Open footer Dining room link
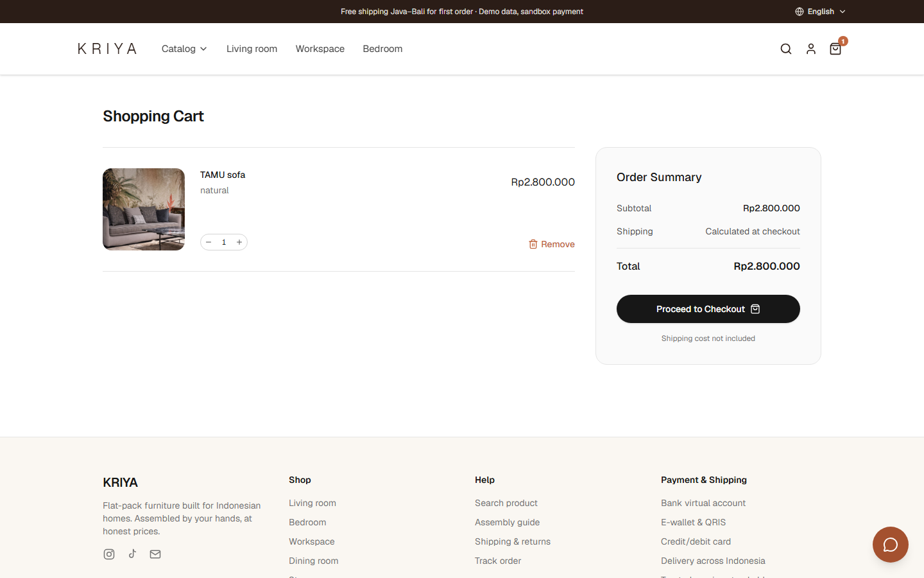 (x=314, y=561)
